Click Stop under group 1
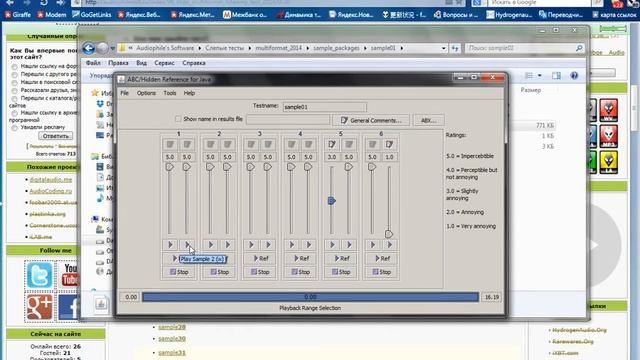Screen dimensions: 640x360 click(179, 272)
